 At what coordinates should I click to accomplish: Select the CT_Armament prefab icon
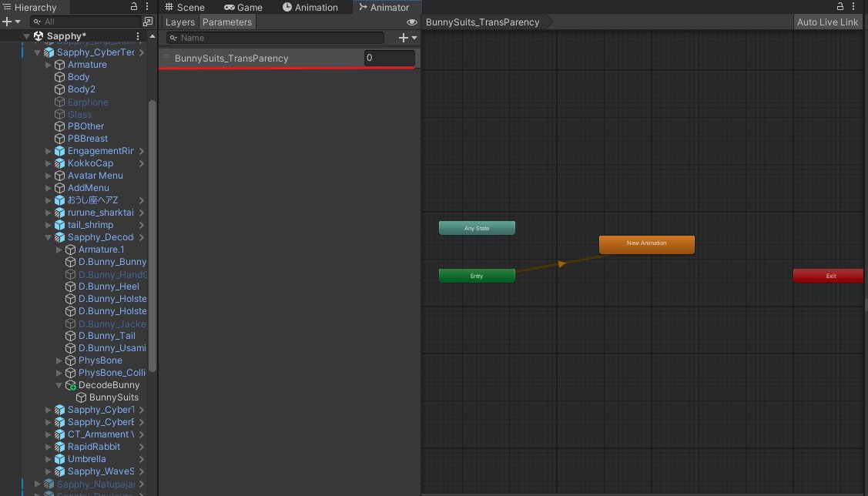click(60, 434)
